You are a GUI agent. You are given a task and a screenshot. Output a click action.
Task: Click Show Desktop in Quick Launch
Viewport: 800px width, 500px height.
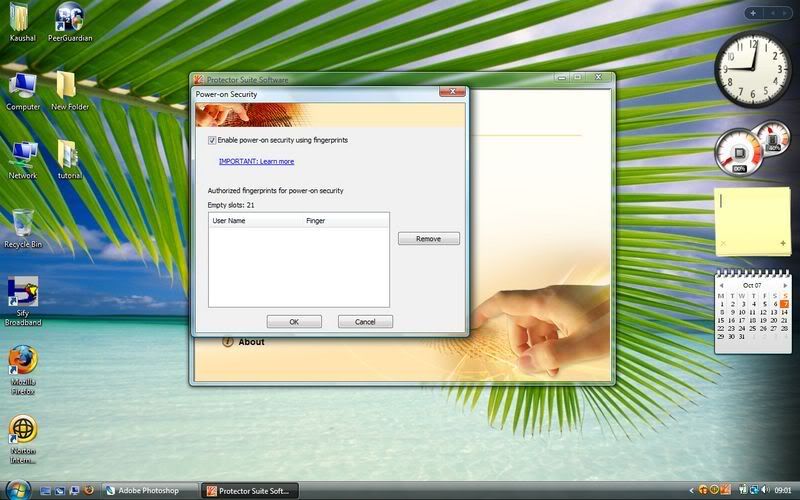(45, 491)
